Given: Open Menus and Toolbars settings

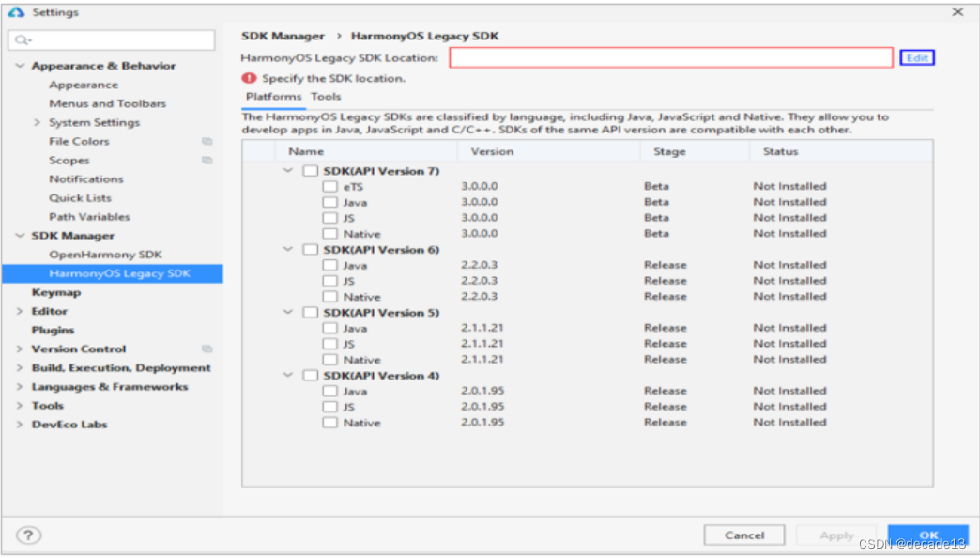Looking at the screenshot, I should pos(108,103).
